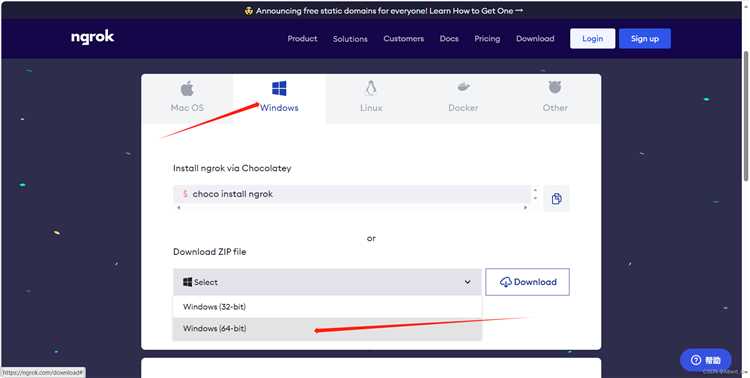
Task: Open the help chat widget
Action: tap(706, 360)
